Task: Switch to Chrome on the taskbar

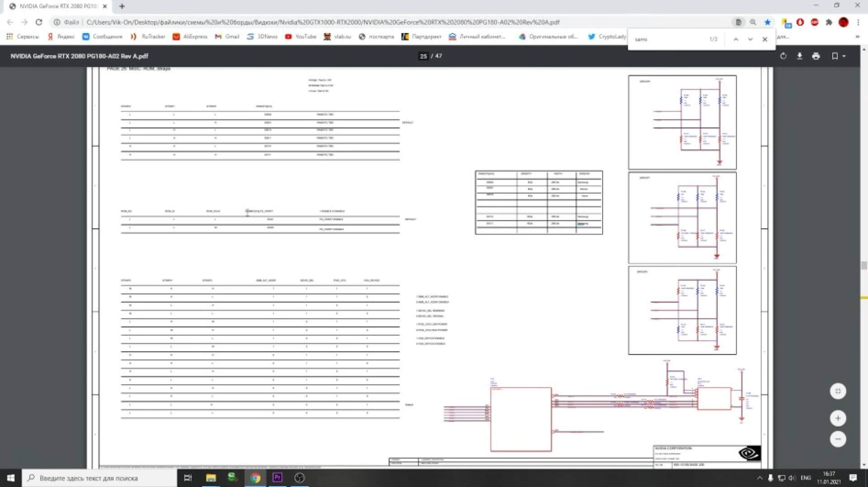Action: 255,478
